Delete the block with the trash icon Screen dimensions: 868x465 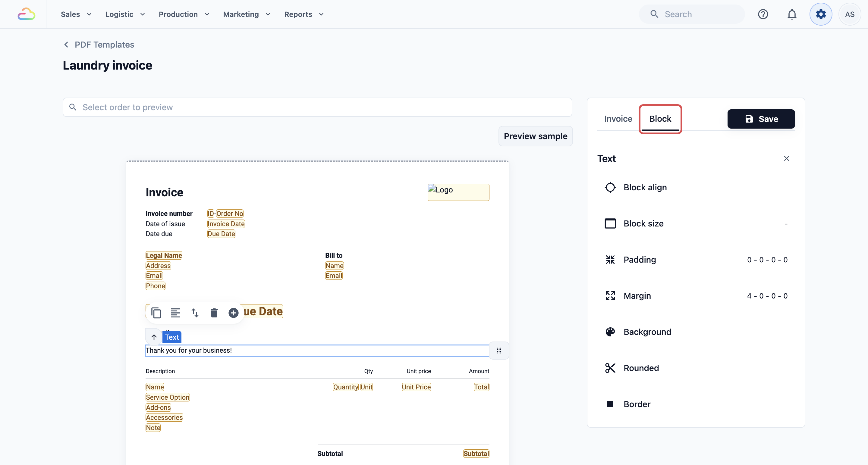click(214, 313)
